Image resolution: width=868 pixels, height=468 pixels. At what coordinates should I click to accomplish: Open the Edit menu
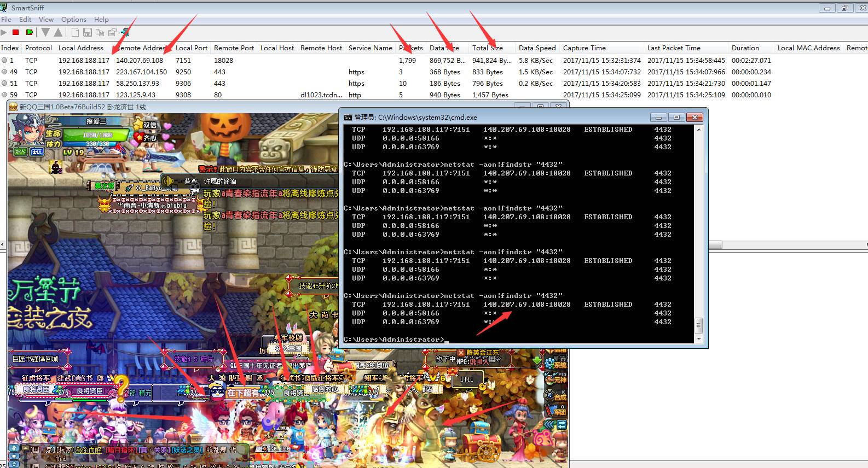(25, 19)
